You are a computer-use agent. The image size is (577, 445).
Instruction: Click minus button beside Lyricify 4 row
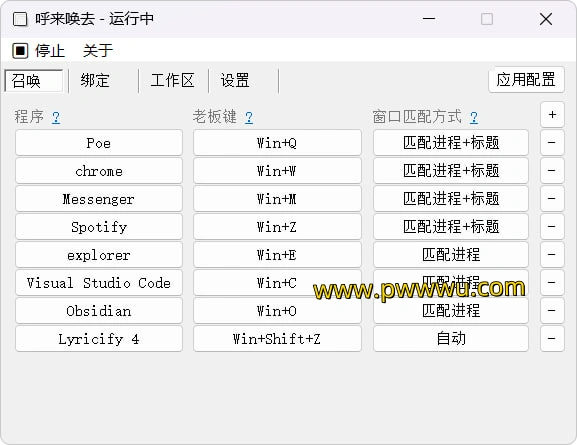(x=552, y=338)
